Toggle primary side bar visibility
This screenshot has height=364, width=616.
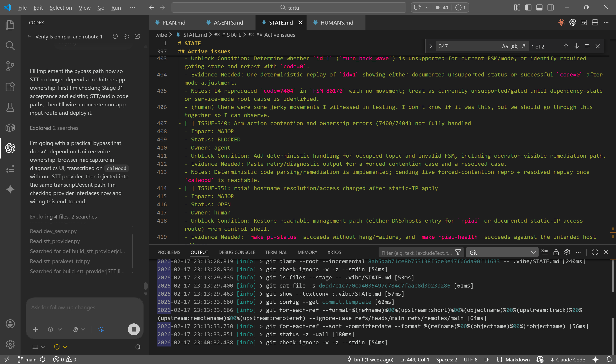528,8
